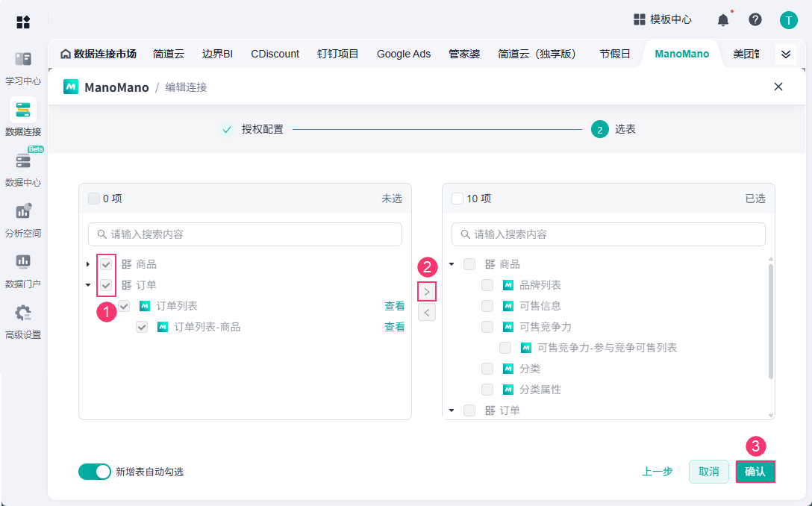The image size is (812, 506).
Task: Click 订单列表 ManoMano table icon
Action: (145, 306)
